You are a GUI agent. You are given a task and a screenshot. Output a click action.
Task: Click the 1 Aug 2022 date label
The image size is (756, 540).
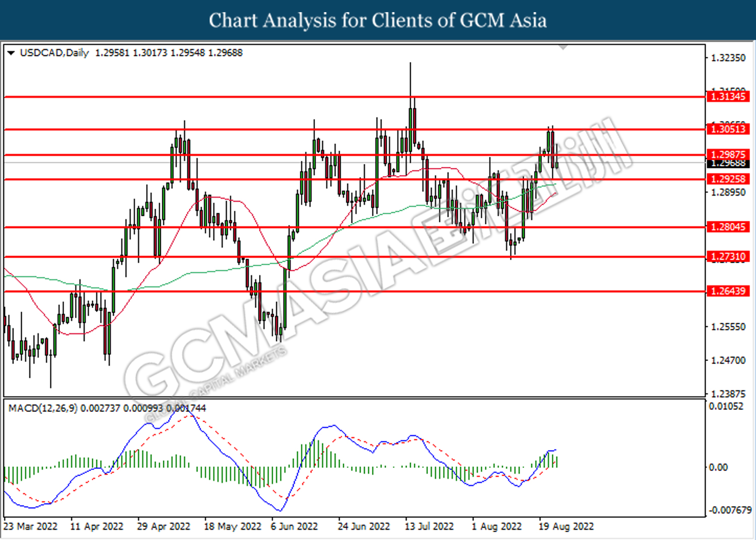(x=496, y=526)
